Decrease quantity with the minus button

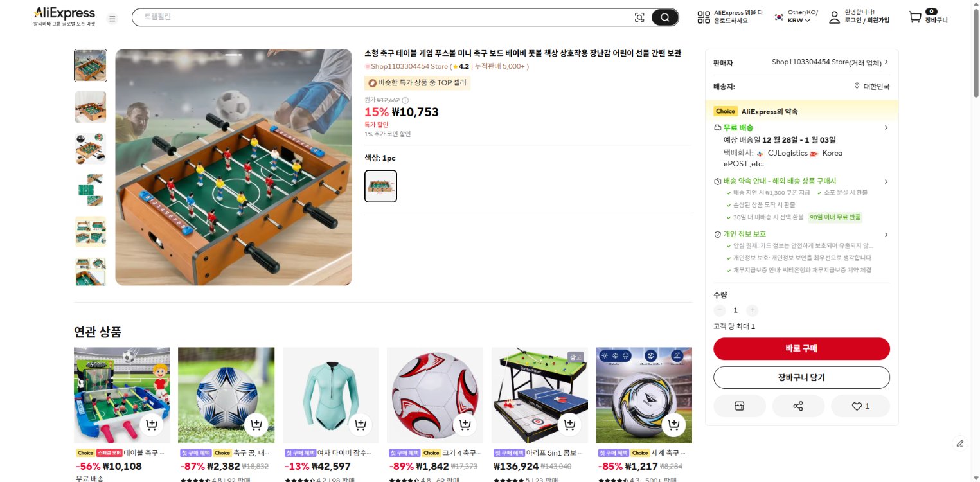click(720, 310)
